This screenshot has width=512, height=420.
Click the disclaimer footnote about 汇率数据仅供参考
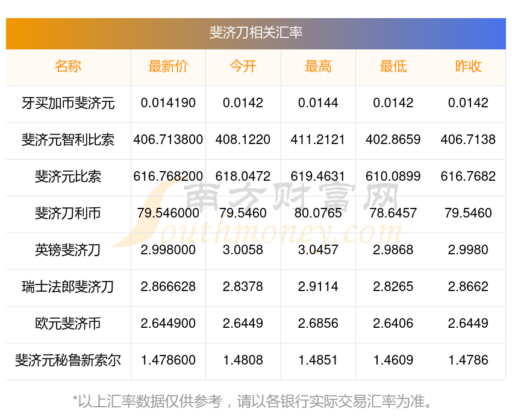pos(256,401)
